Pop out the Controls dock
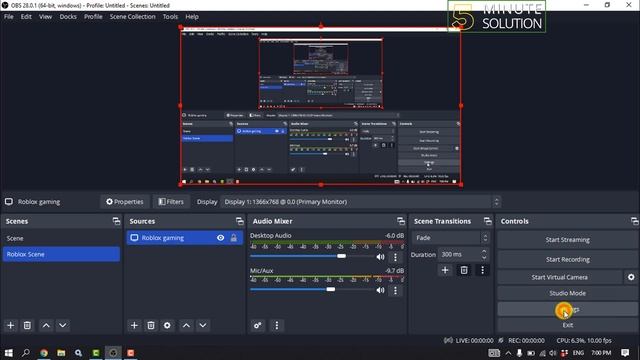Image resolution: width=640 pixels, height=360 pixels. [x=634, y=221]
